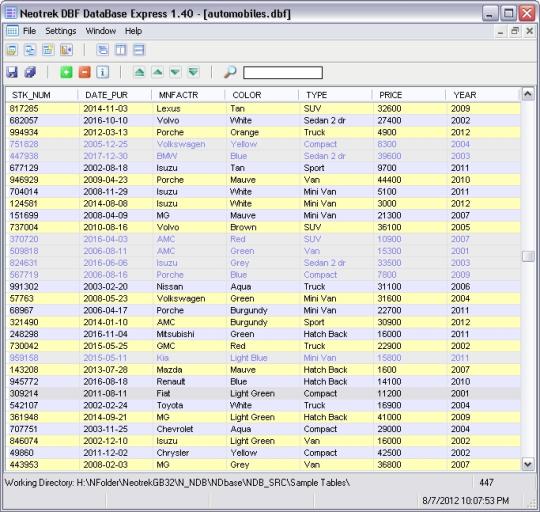The image size is (540, 512).
Task: Add a record with the green plus icon
Action: [x=66, y=72]
